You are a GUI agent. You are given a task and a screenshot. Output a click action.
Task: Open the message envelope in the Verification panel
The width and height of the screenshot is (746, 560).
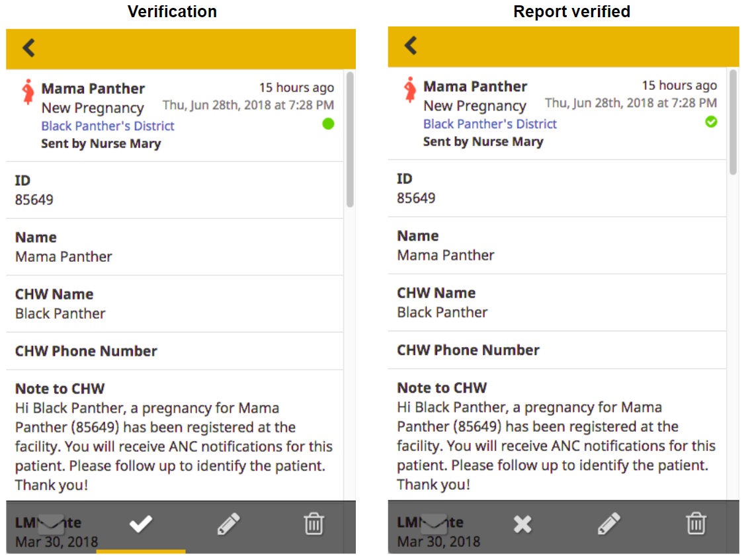(50, 524)
